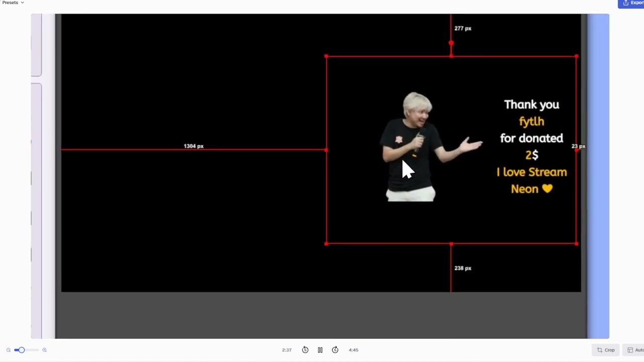The image size is (644, 362).
Task: Click the zoom out magnifier icon
Action: (9, 350)
